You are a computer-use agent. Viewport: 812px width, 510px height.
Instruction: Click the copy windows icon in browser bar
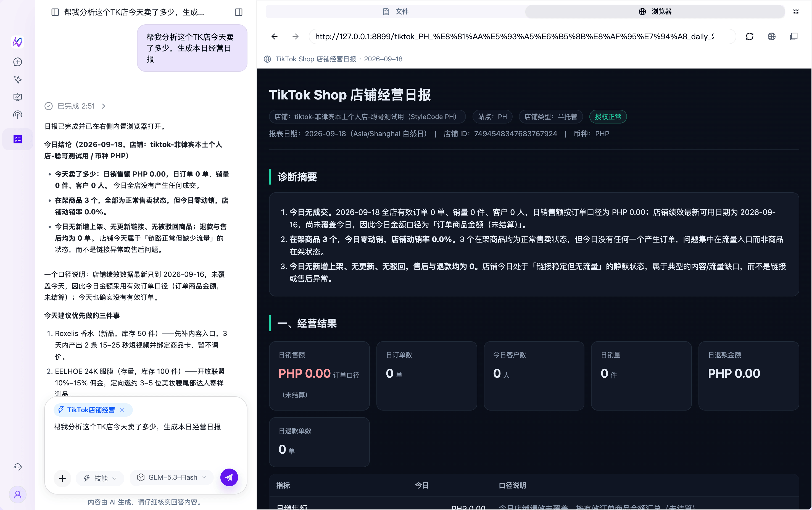click(x=794, y=36)
